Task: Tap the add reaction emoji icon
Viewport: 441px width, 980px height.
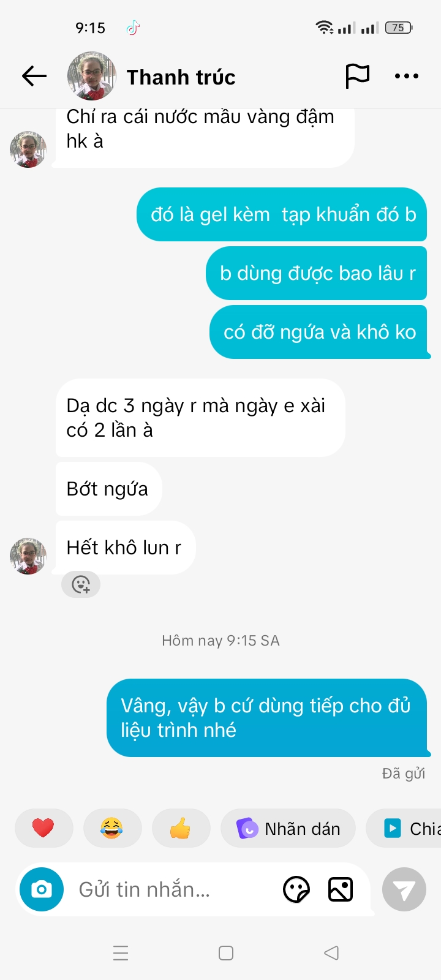Action: (x=81, y=584)
